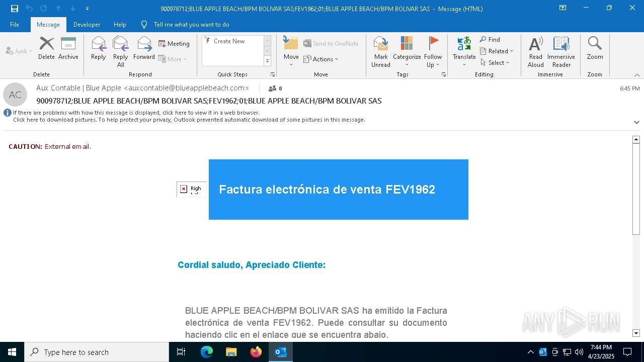Expand the More respond options

[173, 59]
